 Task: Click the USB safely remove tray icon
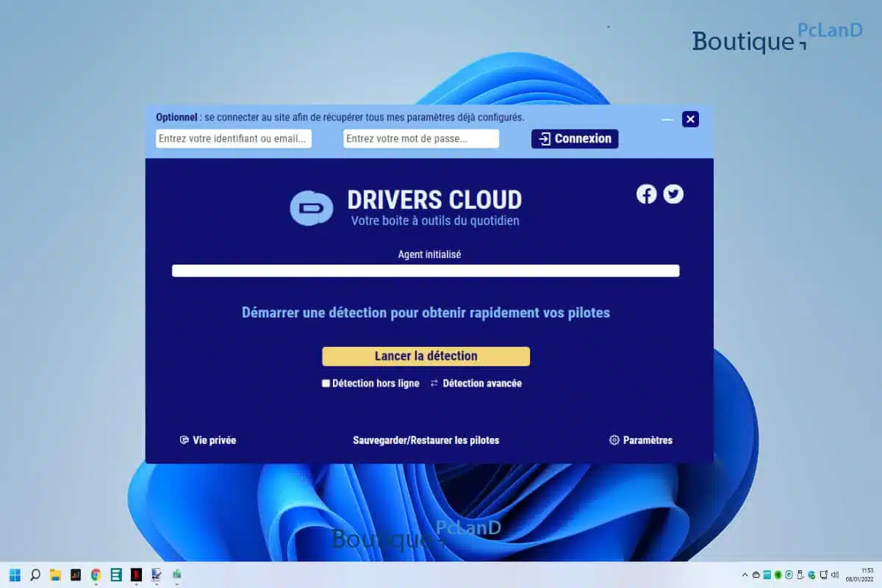tap(800, 575)
